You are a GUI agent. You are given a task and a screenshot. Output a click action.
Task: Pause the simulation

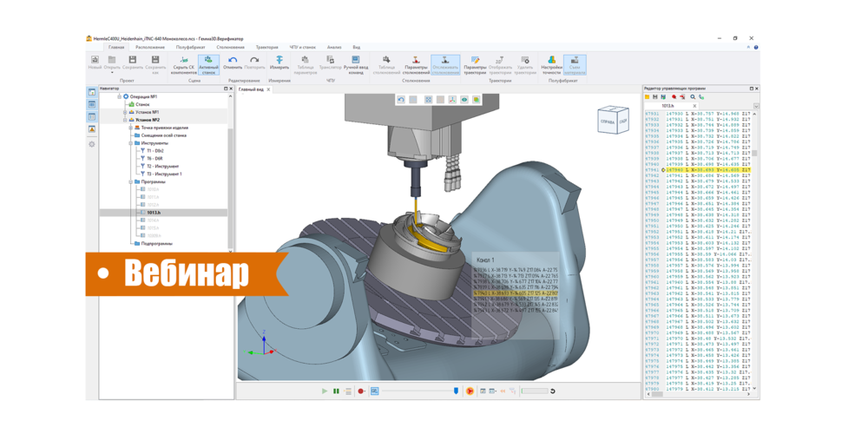click(x=336, y=391)
